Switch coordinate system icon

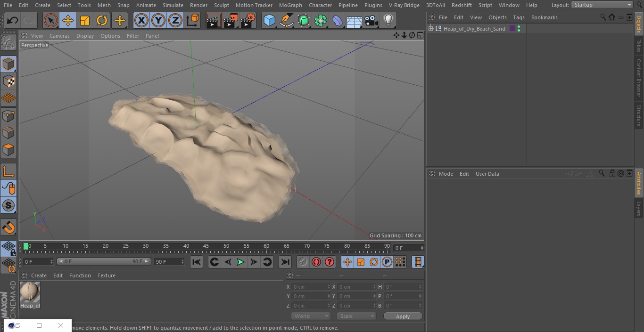click(193, 20)
